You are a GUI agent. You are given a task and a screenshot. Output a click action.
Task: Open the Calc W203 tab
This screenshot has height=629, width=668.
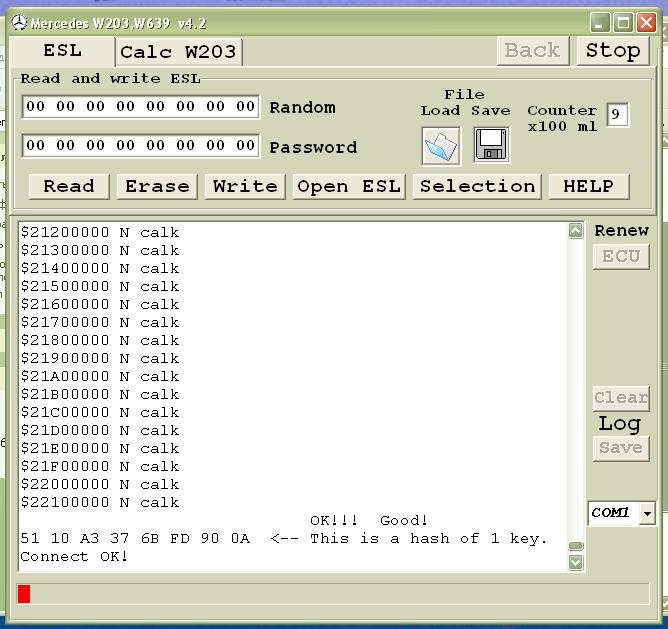click(x=179, y=52)
